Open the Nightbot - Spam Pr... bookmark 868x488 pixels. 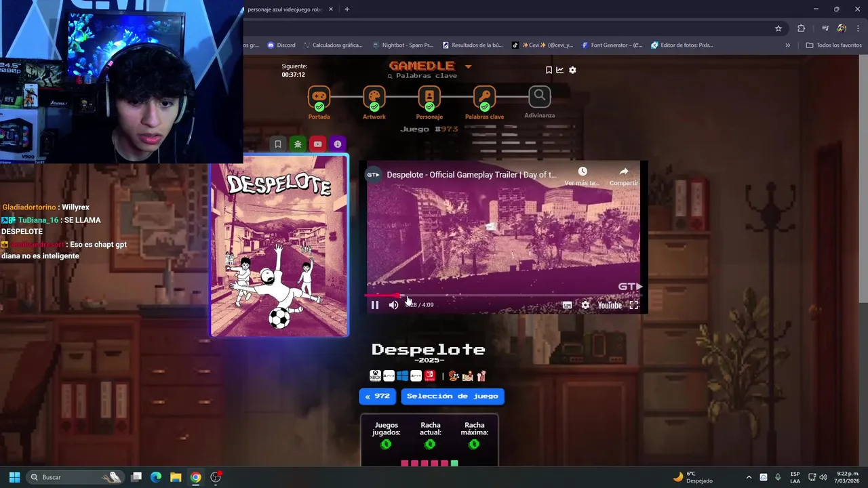click(x=403, y=45)
